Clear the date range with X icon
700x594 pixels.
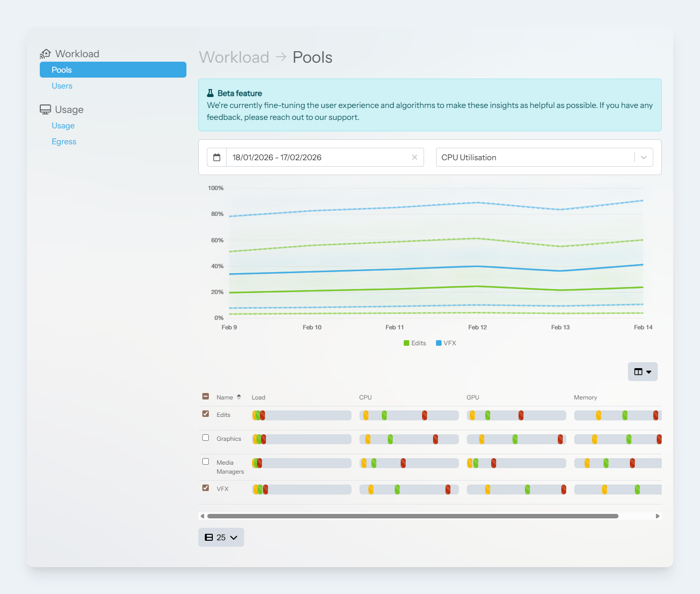[414, 157]
